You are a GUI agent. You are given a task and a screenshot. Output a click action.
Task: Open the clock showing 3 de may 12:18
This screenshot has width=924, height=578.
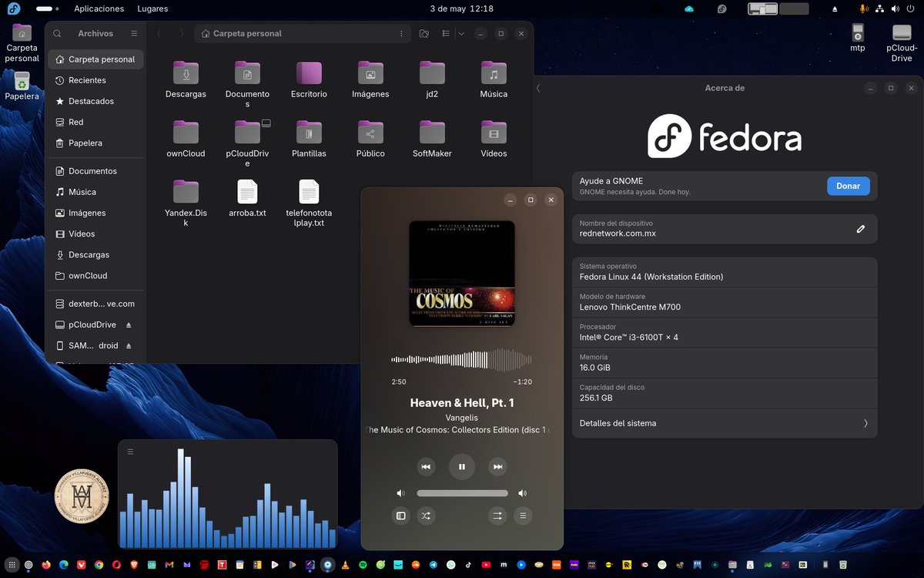point(461,8)
